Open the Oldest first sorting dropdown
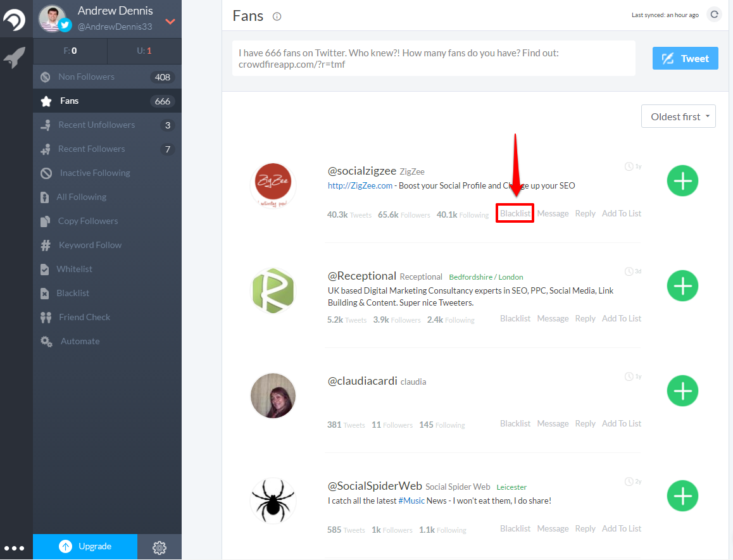The image size is (733, 560). 678,116
